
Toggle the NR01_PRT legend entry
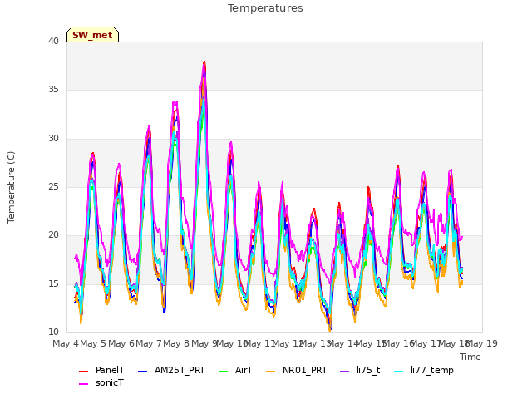pos(297,370)
